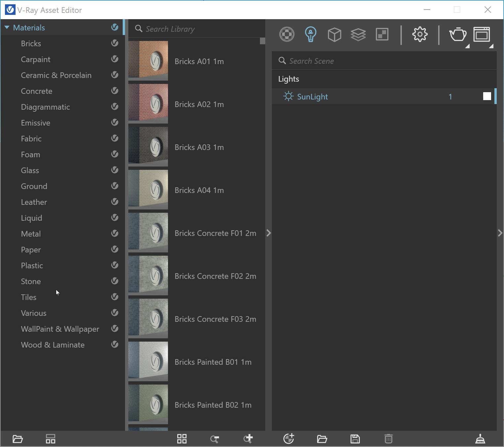
Task: Click into the Search Library field
Action: 196,29
